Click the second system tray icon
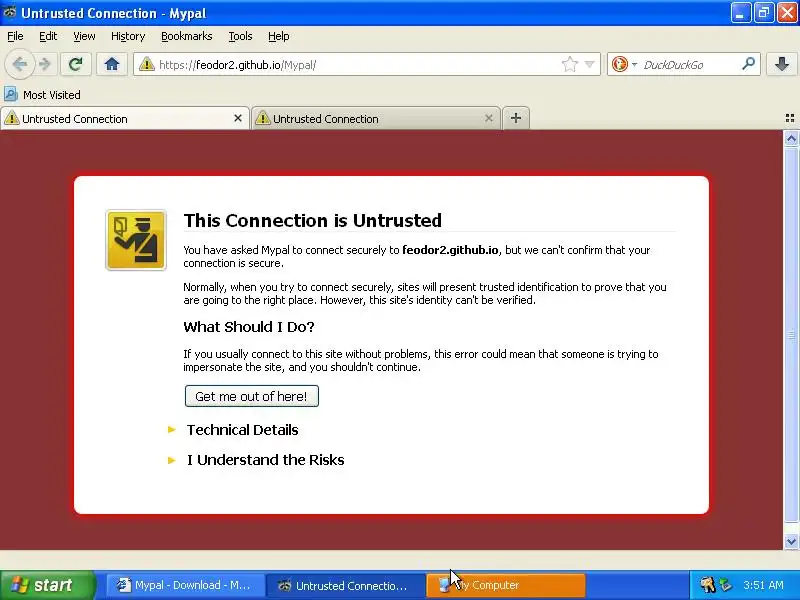 (726, 585)
